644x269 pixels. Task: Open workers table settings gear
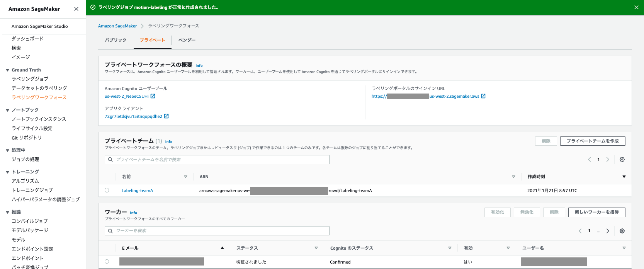point(622,231)
